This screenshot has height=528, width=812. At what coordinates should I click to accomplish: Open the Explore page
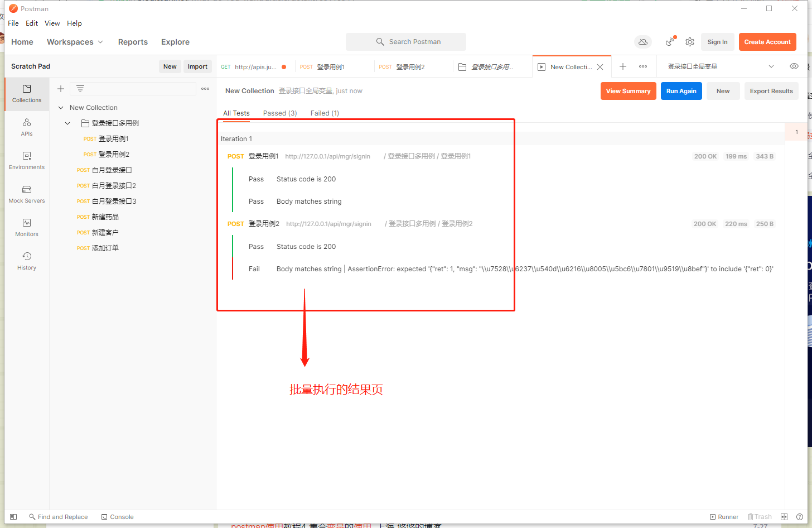(175, 42)
